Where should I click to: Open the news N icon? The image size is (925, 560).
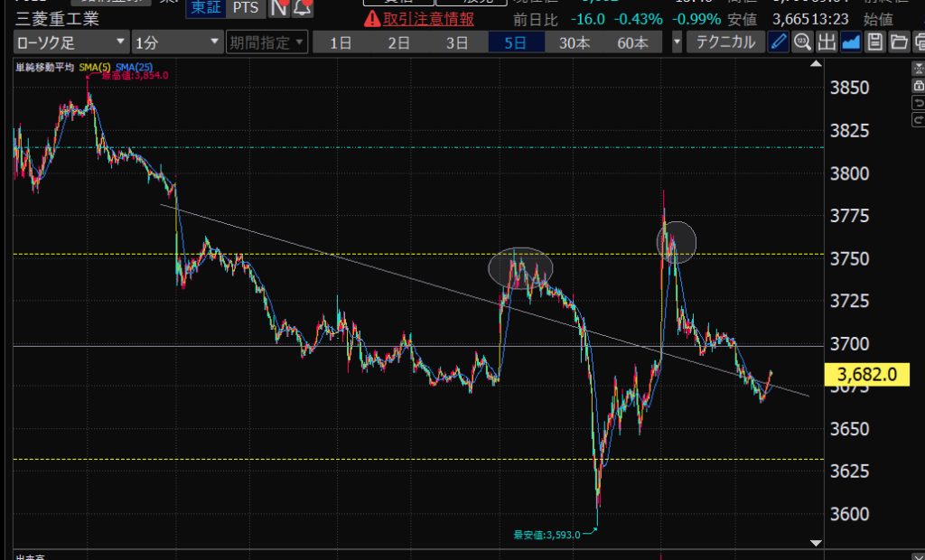click(x=279, y=8)
